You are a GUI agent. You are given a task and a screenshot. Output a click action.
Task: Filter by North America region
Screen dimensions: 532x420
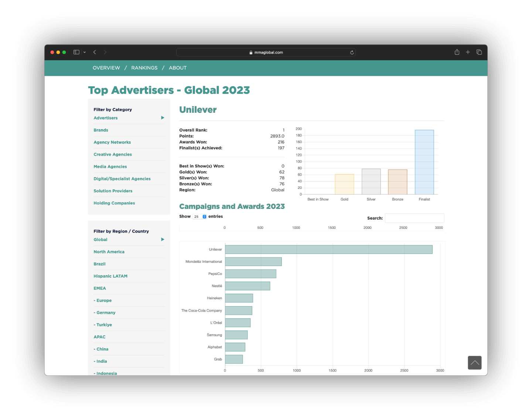tap(109, 252)
